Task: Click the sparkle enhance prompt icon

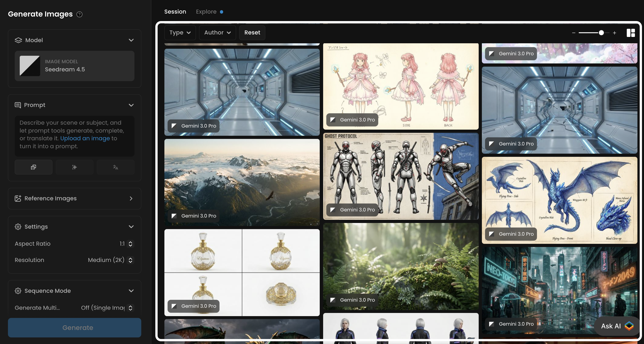Action: click(75, 167)
